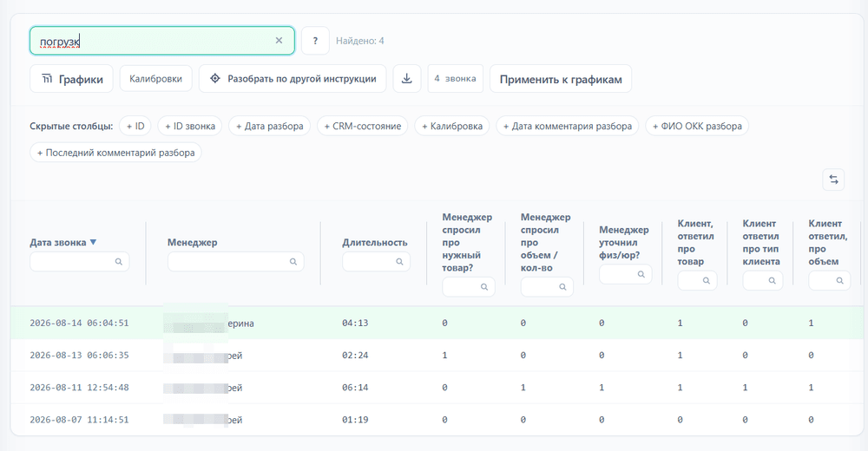Click filter under Клиент, ответил про товар

(698, 280)
